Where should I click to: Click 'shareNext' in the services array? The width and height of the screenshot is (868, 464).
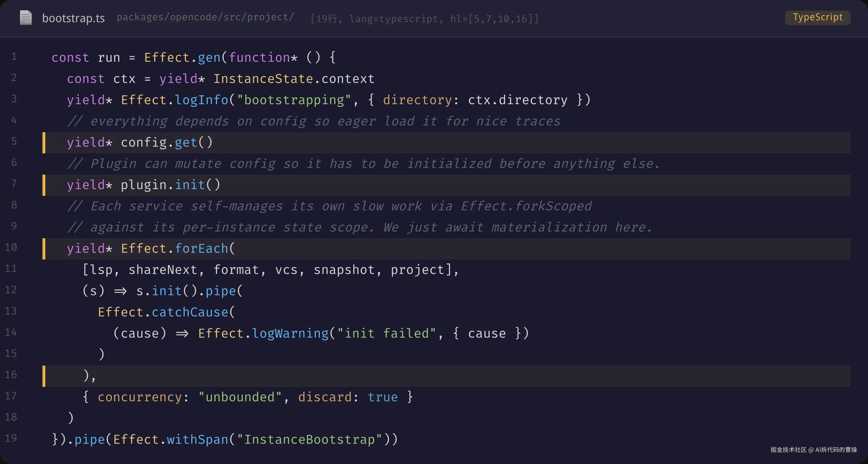pos(163,270)
